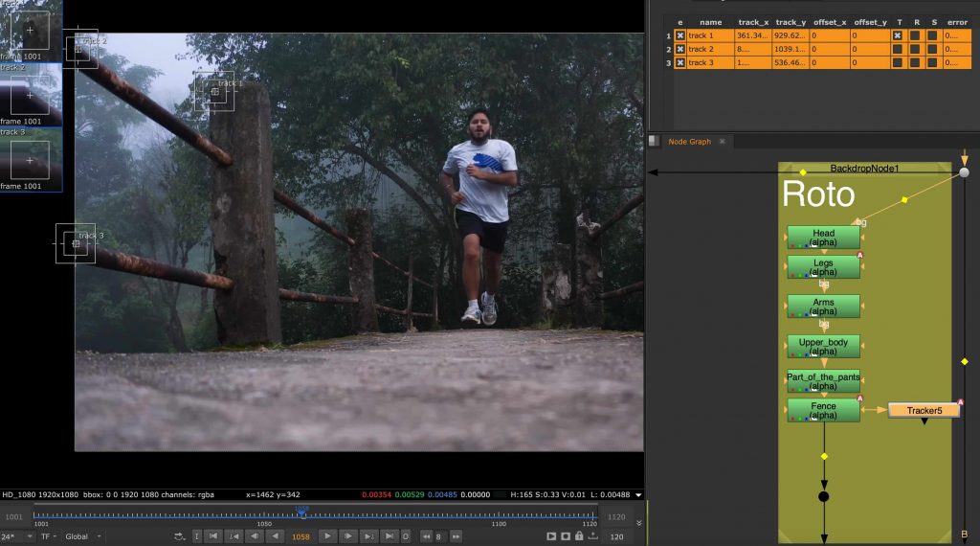Open the Global frame range dropdown
Image resolution: width=980 pixels, height=546 pixels.
coord(81,536)
